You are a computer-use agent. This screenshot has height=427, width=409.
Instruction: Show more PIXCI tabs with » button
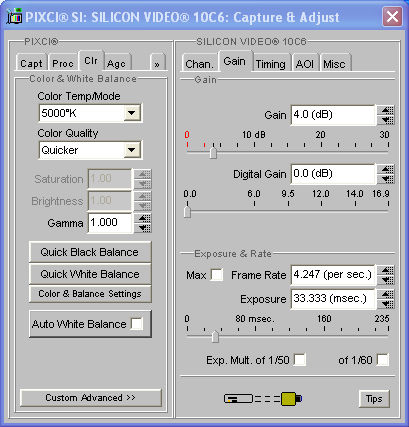(x=157, y=63)
